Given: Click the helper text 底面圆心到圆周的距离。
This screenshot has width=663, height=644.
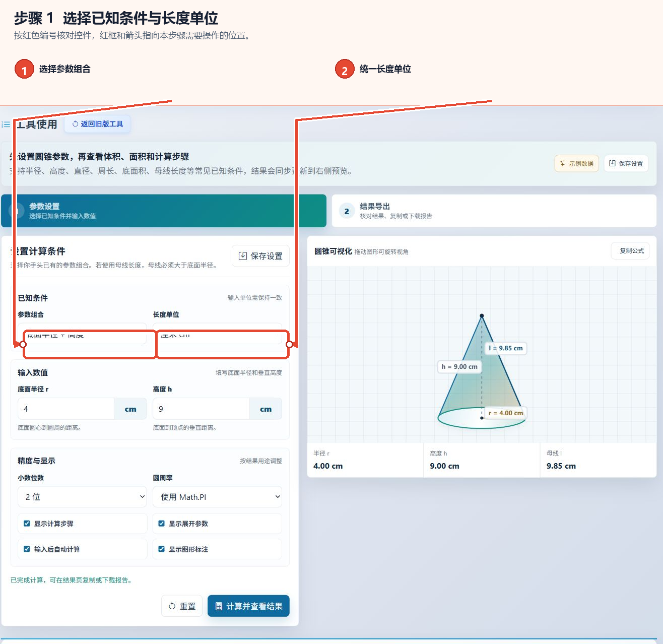Looking at the screenshot, I should (51, 428).
